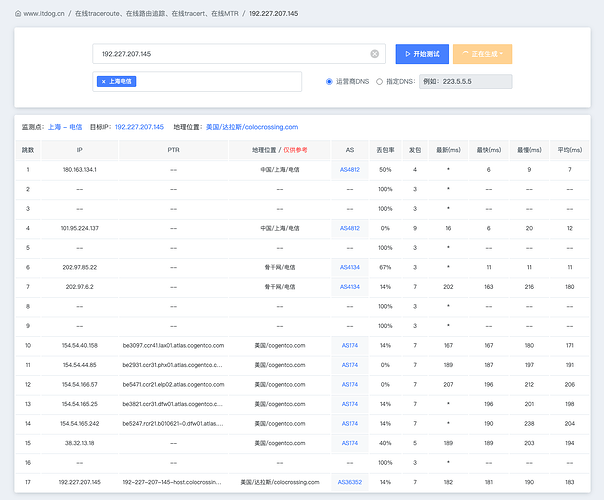The height and width of the screenshot is (500, 604).
Task: Click PTR beginning be3821.ccr31.dfw01
Action: (173, 404)
